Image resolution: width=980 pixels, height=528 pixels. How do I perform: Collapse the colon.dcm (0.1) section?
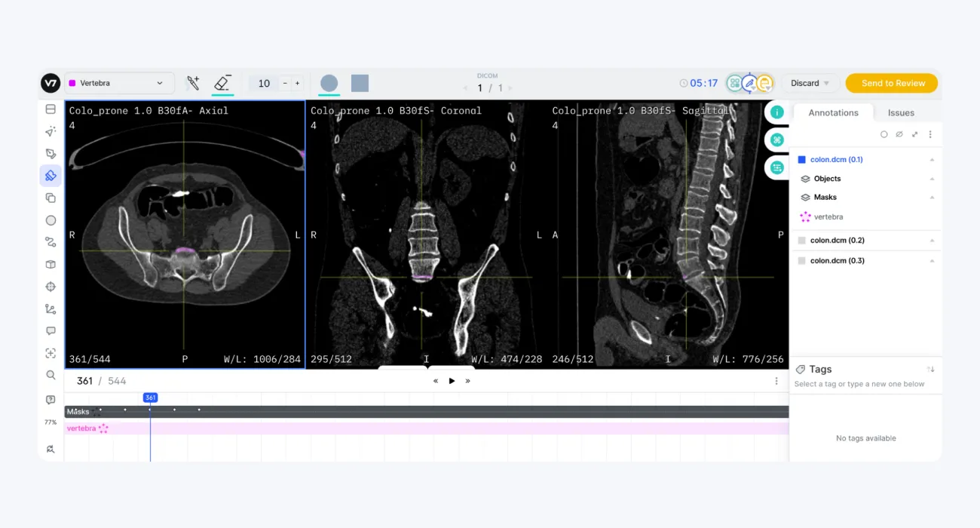932,159
